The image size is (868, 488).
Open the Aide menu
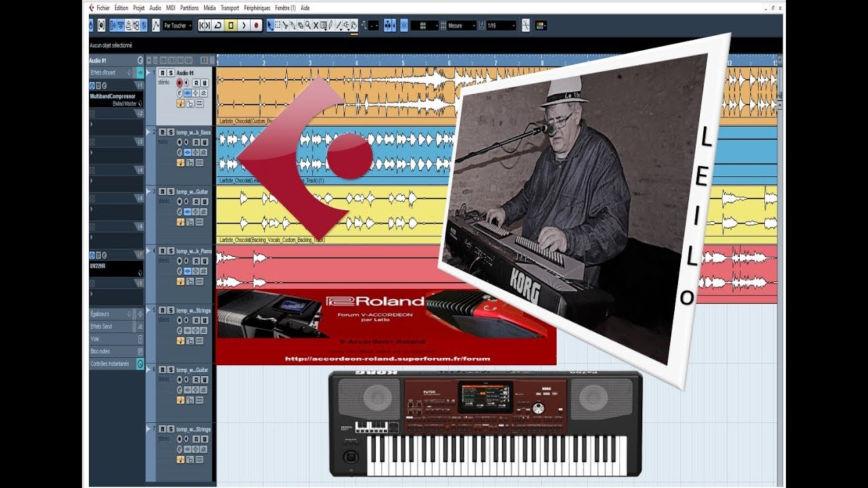click(x=305, y=8)
